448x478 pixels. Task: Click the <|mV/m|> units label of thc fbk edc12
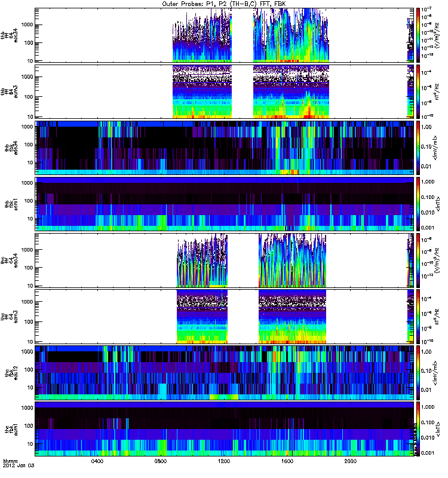point(436,373)
